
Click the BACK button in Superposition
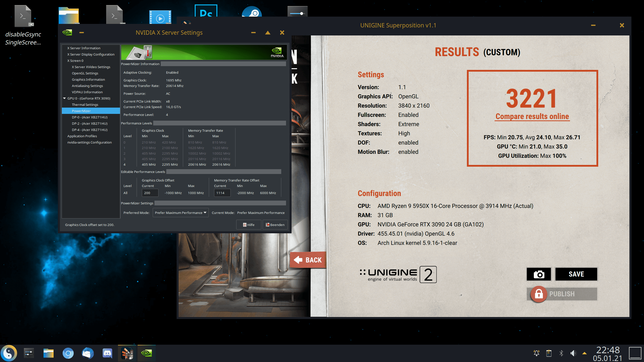coord(308,260)
